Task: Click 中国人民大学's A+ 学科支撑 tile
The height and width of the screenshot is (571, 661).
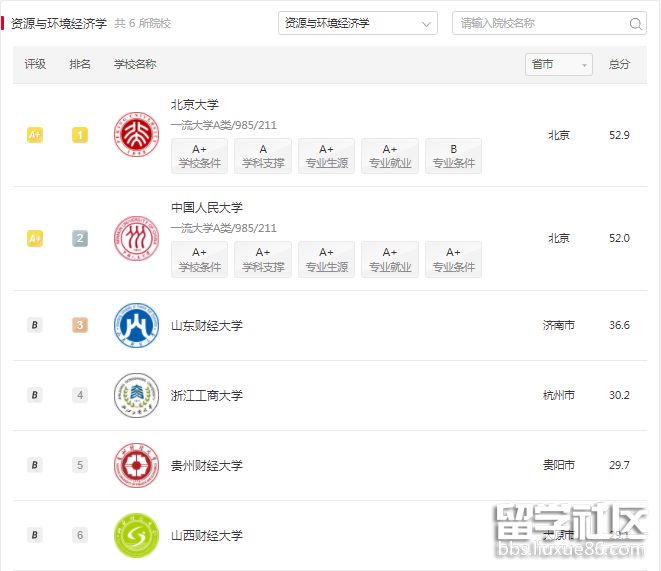Action: [x=263, y=259]
